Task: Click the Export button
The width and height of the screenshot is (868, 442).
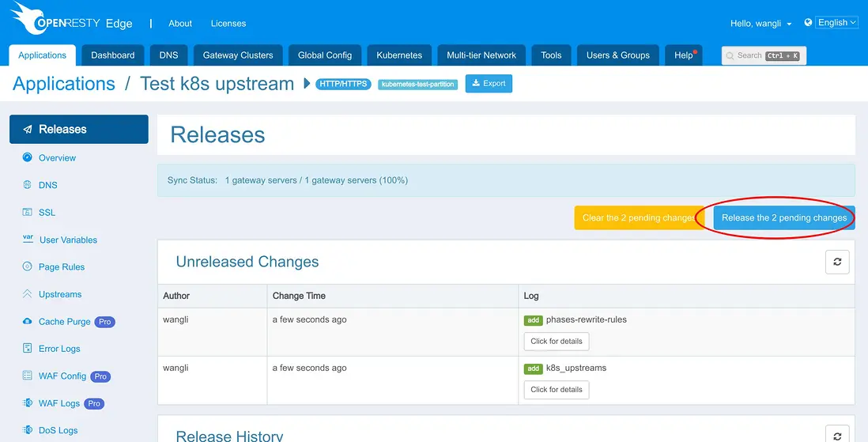Action: coord(489,84)
